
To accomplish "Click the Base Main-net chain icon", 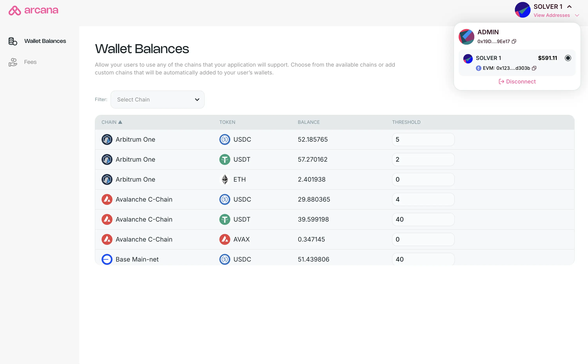I will click(x=107, y=259).
